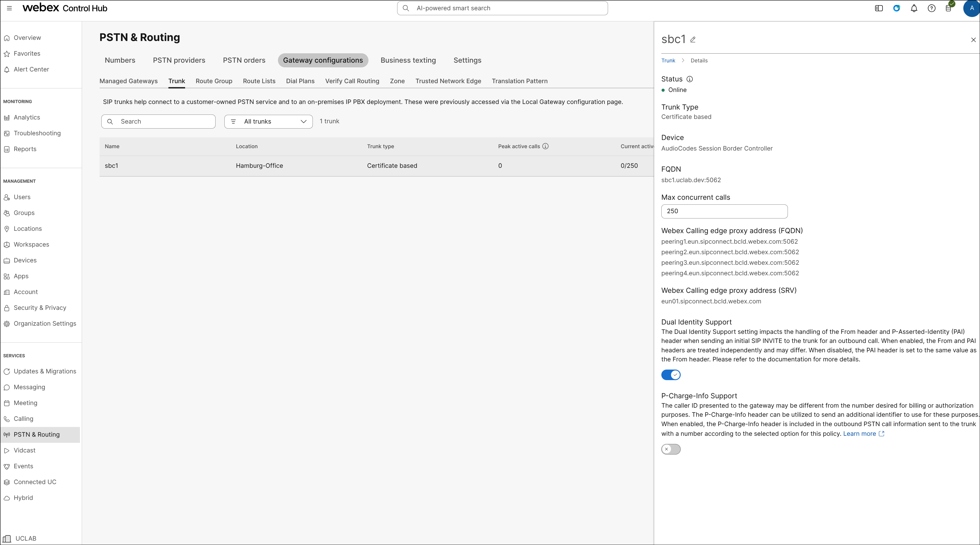Turn on P-Charge-Info Support toggle
The width and height of the screenshot is (980, 545).
(671, 449)
